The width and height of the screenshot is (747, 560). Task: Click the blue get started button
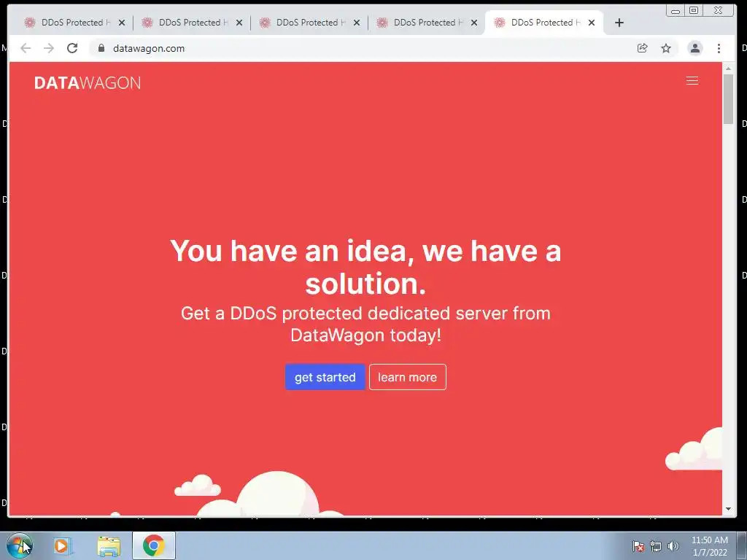[x=325, y=377]
